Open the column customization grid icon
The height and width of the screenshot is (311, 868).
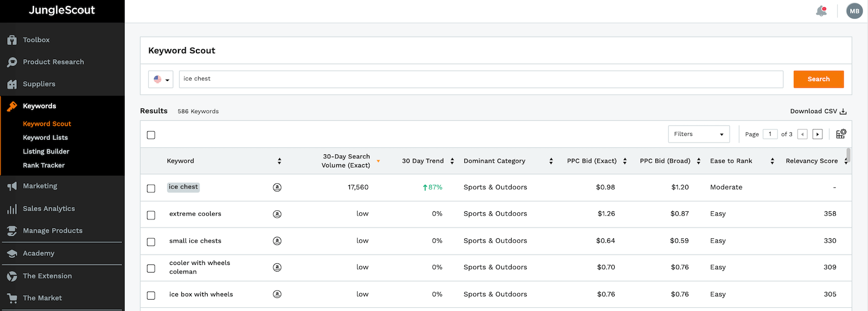tap(841, 134)
